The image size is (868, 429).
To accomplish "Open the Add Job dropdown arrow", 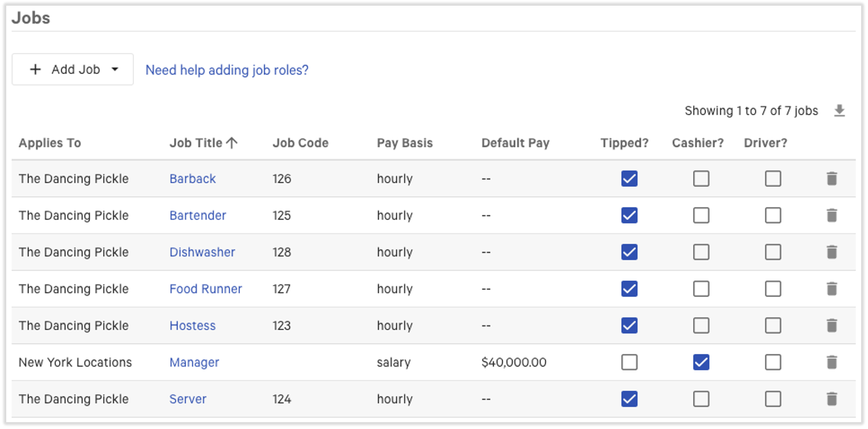I will pyautogui.click(x=116, y=69).
